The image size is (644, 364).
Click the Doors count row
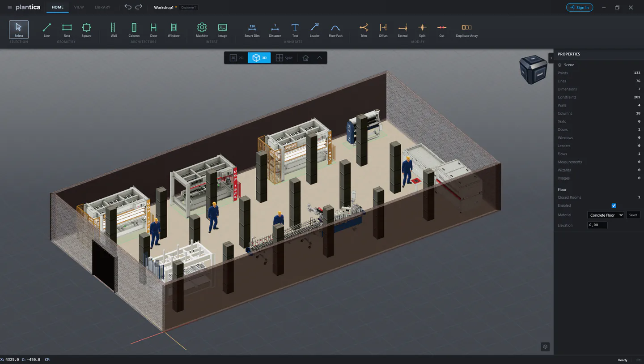pyautogui.click(x=599, y=129)
